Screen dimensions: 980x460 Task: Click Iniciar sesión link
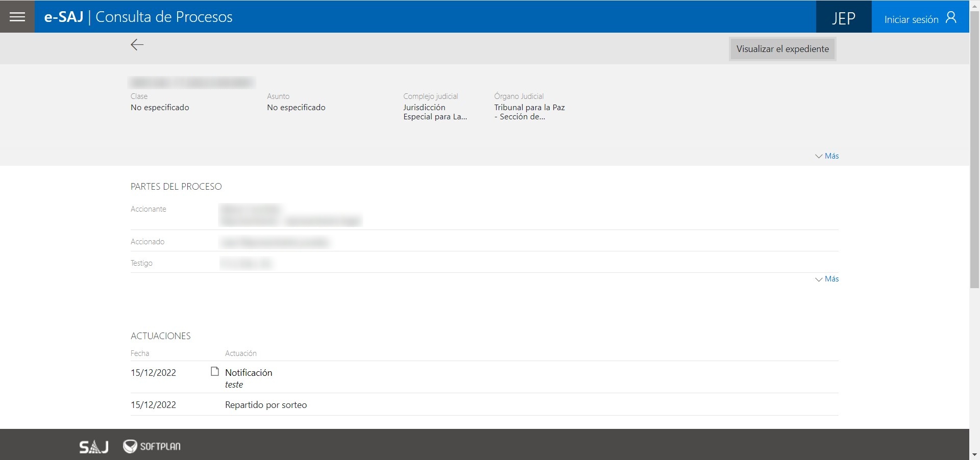click(911, 19)
